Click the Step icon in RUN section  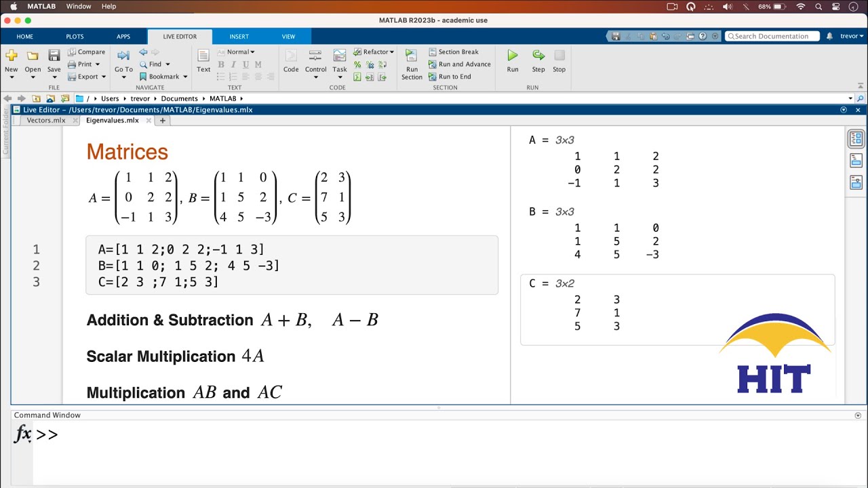(538, 56)
